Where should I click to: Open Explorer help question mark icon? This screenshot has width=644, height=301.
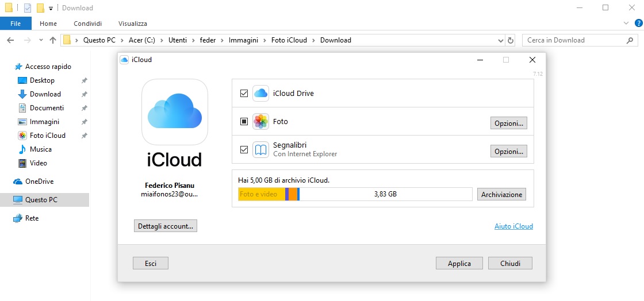(638, 24)
